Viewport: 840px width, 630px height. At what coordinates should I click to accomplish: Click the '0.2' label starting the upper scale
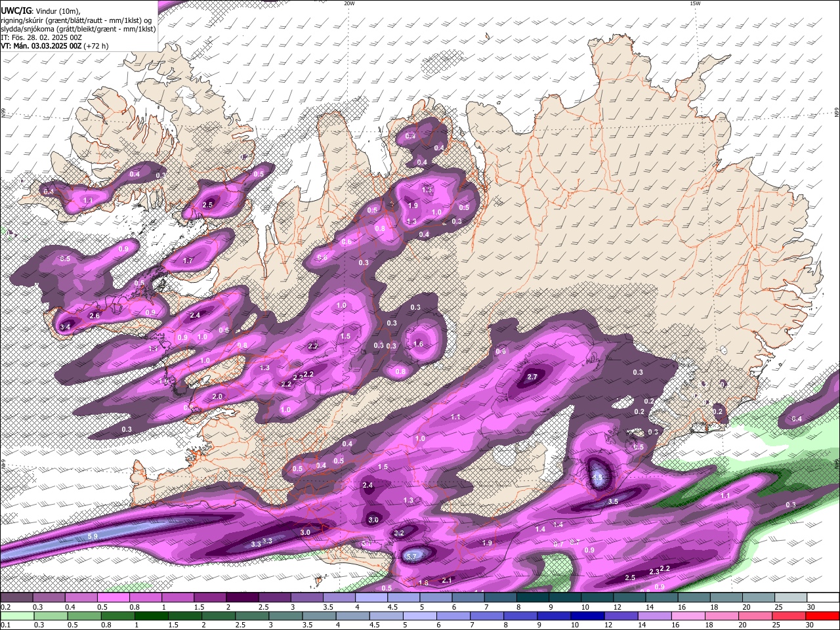5,607
